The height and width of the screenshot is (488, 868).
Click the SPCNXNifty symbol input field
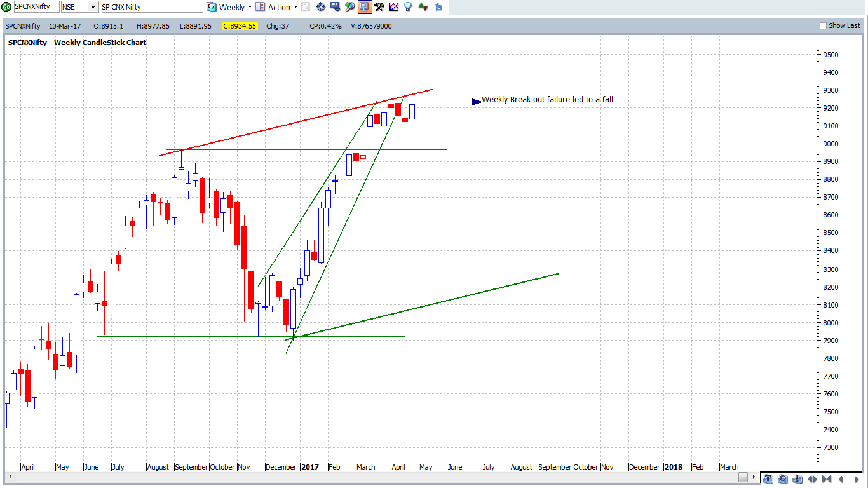36,7
